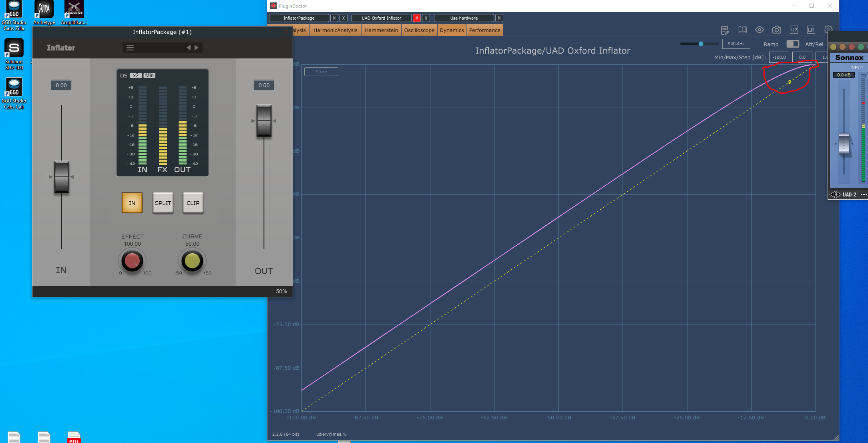Switch to the Oscilloscope tab
Screen dimensions: 868x443
pyautogui.click(x=419, y=30)
